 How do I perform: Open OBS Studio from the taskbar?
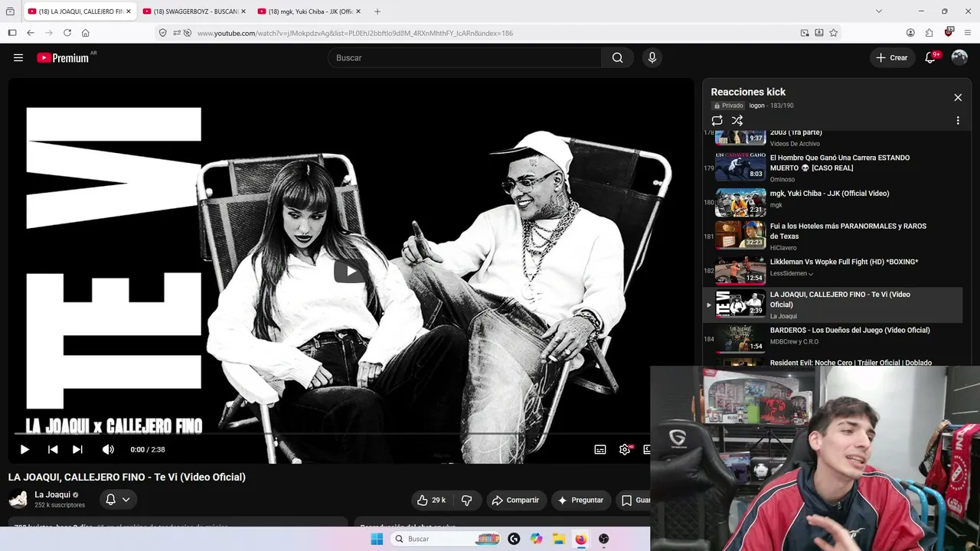point(604,539)
